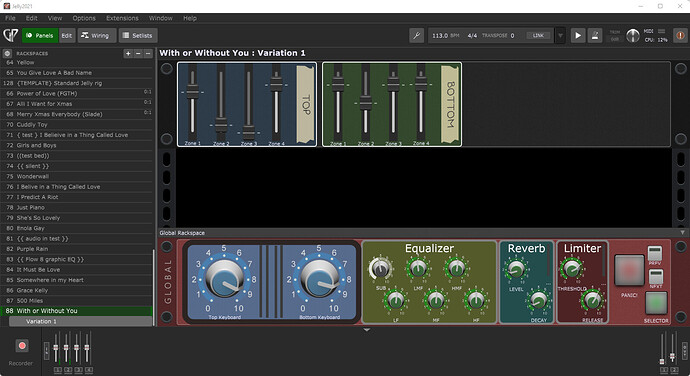Click the Gig Performer logo icon

(10, 35)
